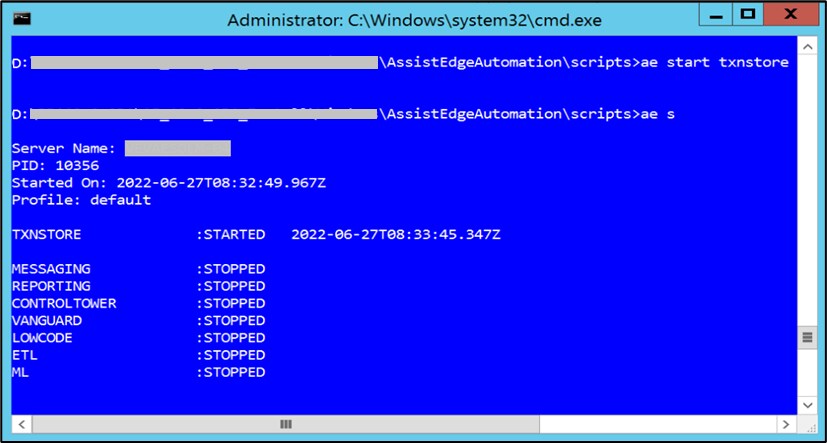
Task: Click the vertical scrollbar up arrow
Action: pos(807,47)
